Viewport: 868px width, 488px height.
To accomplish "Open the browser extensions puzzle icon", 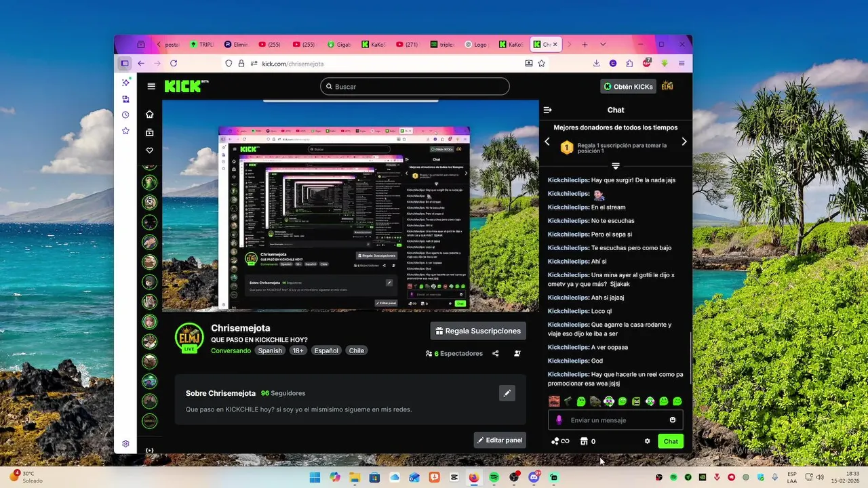I will (629, 63).
